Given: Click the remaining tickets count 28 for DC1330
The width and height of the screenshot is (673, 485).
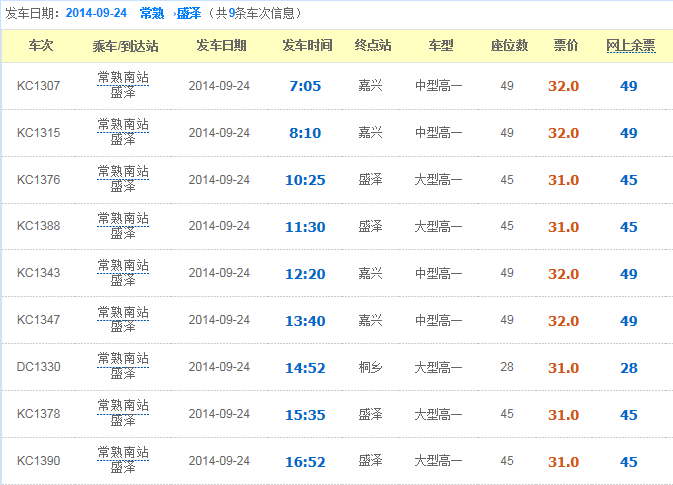Looking at the screenshot, I should (628, 368).
